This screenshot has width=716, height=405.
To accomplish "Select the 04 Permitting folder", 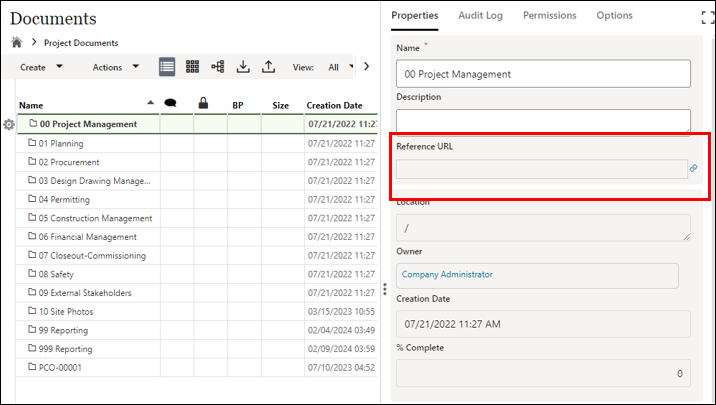I will [x=64, y=200].
